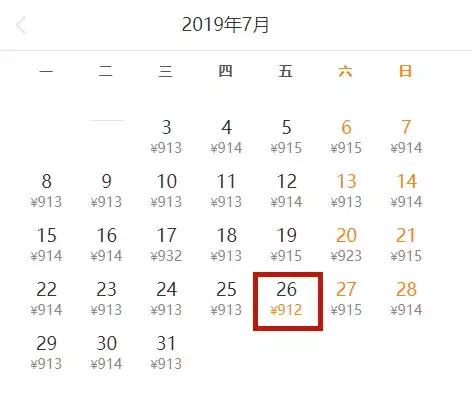Click the 二 Tuesday column header
The width and height of the screenshot is (472, 408).
[x=106, y=71]
